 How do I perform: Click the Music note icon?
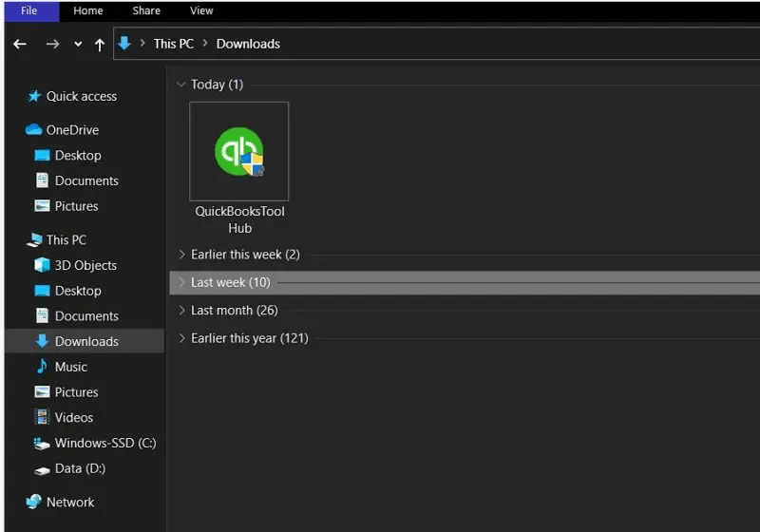tap(42, 367)
